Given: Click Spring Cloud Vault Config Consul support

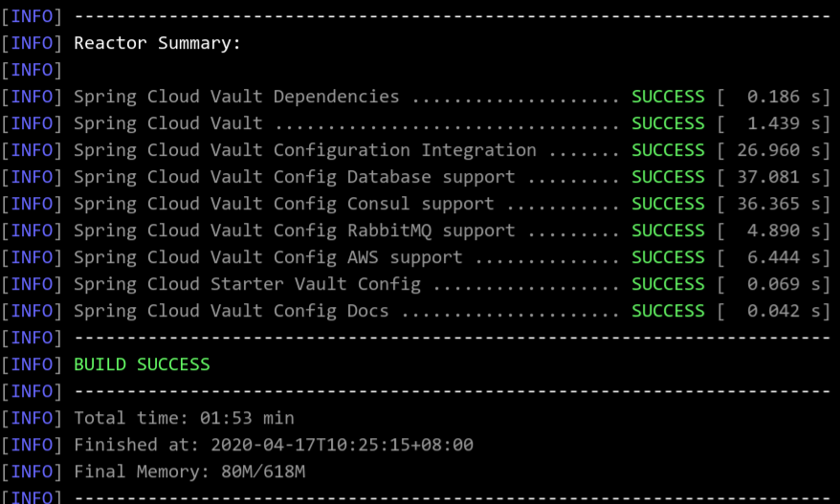Looking at the screenshot, I should click(284, 204).
